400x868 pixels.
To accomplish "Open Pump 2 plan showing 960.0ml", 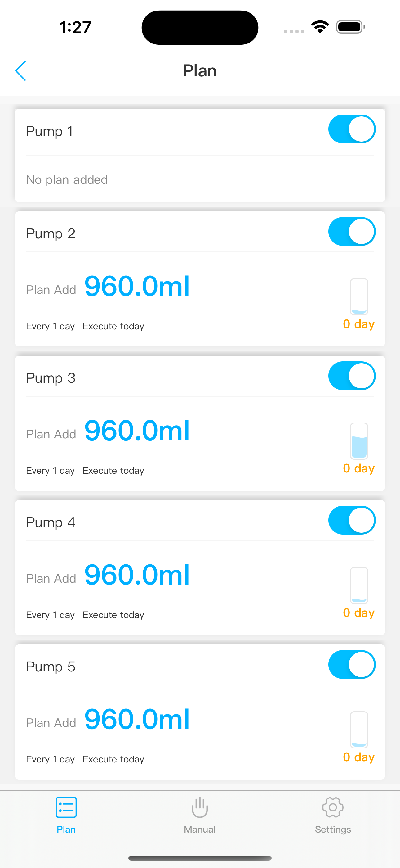I will (x=137, y=286).
